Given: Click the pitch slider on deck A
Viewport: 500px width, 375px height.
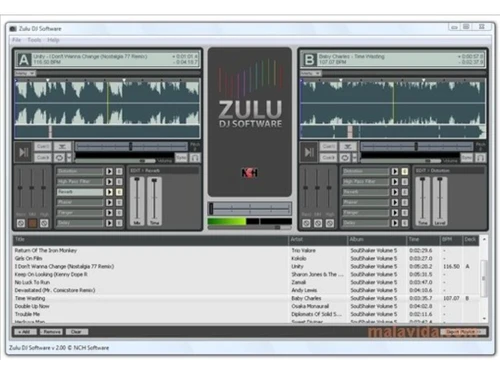Looking at the screenshot, I should (131, 146).
